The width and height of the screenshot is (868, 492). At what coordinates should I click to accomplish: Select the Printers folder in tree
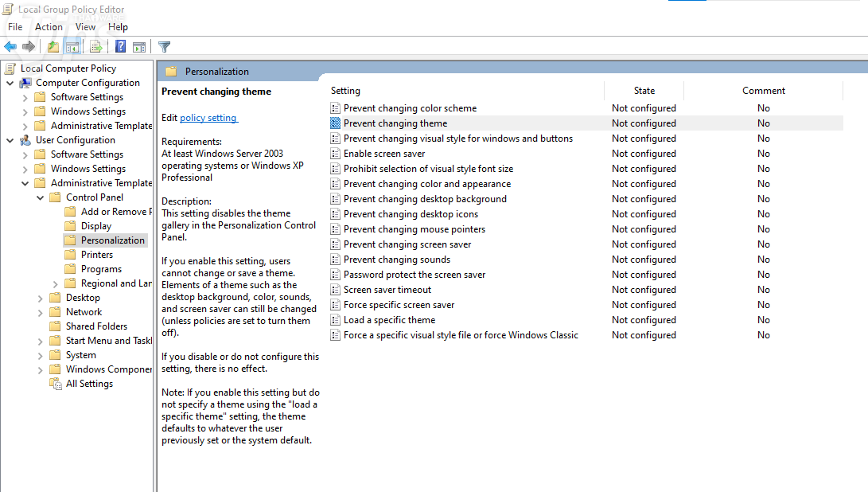[97, 255]
